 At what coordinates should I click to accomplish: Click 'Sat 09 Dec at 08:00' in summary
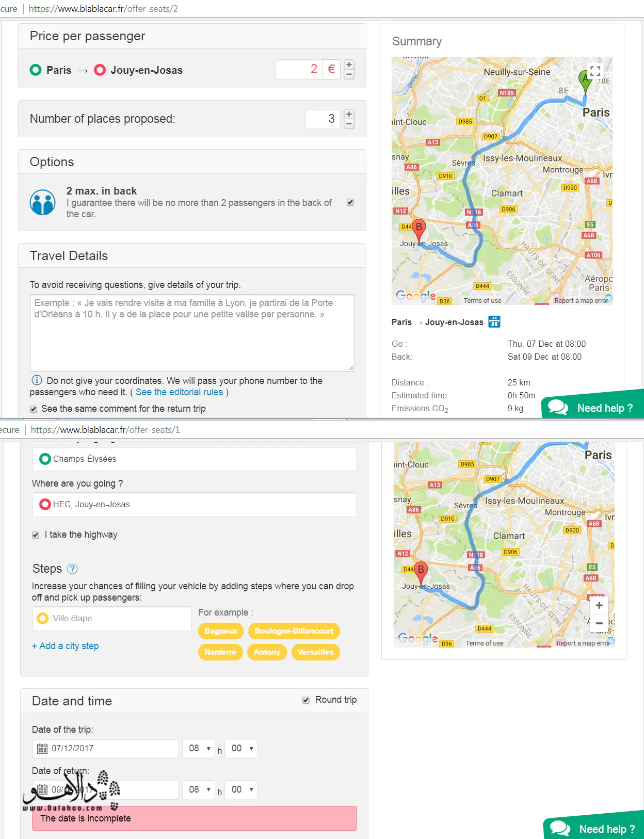click(544, 357)
